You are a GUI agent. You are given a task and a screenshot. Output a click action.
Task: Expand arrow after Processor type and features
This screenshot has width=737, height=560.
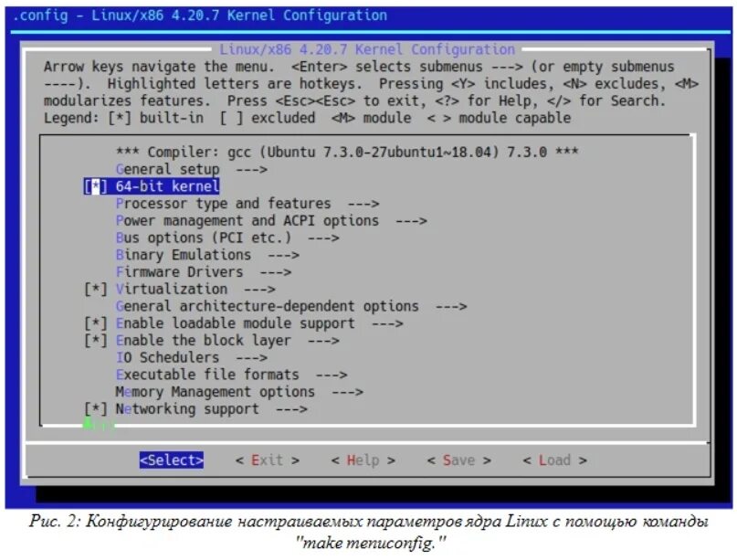(363, 204)
